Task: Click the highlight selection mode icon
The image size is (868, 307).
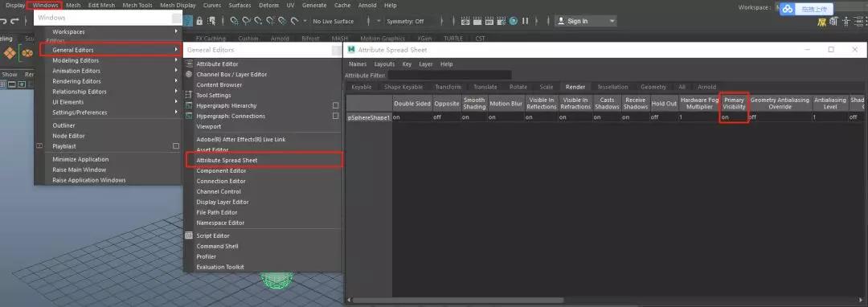Action: pyautogui.click(x=211, y=21)
